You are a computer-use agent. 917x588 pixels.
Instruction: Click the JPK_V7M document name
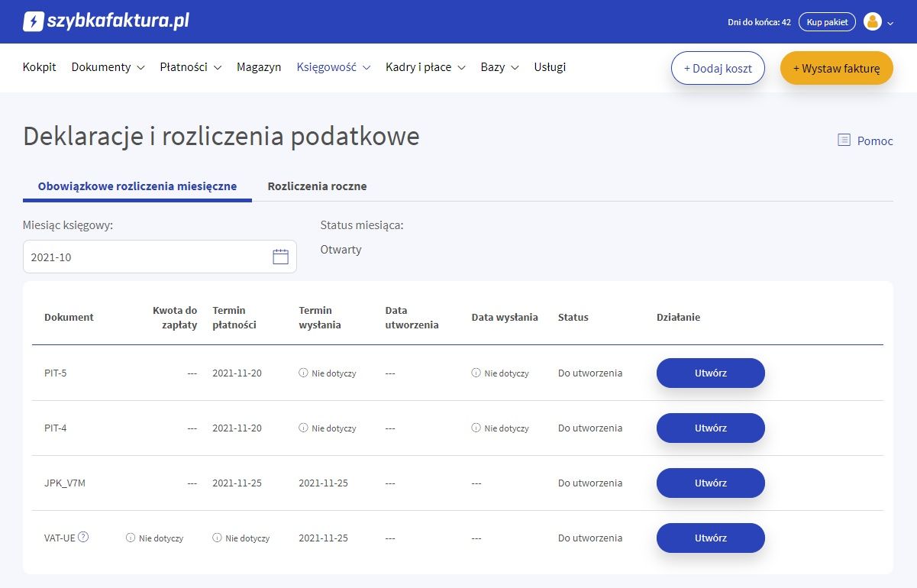(x=65, y=483)
